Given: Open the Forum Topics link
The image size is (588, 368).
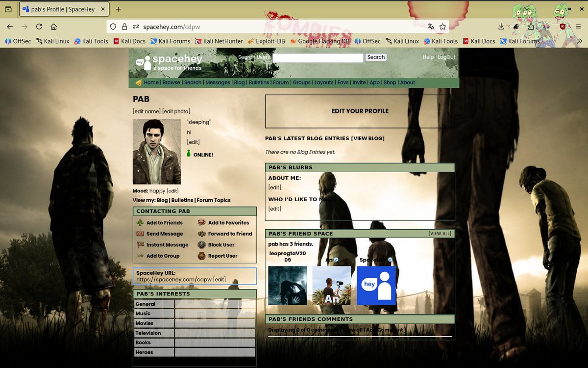Looking at the screenshot, I should [214, 200].
